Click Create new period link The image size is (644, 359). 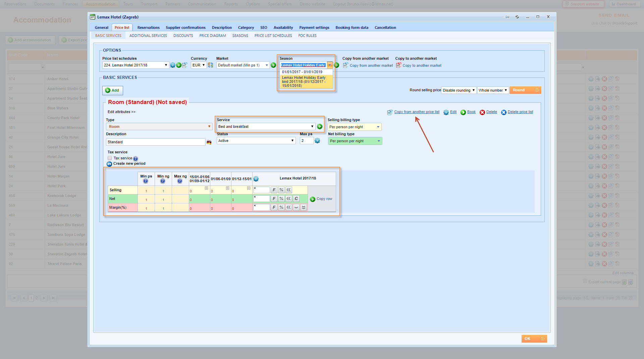coord(129,164)
